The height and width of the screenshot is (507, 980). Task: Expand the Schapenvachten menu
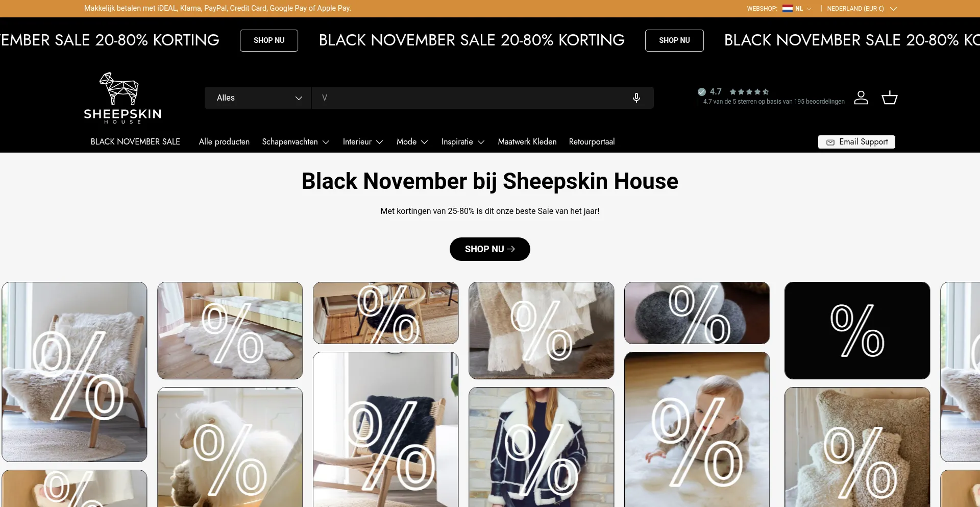point(296,142)
